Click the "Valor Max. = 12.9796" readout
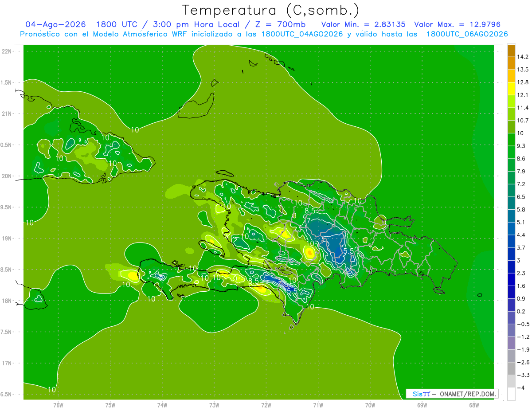The width and height of the screenshot is (532, 411). [x=457, y=25]
